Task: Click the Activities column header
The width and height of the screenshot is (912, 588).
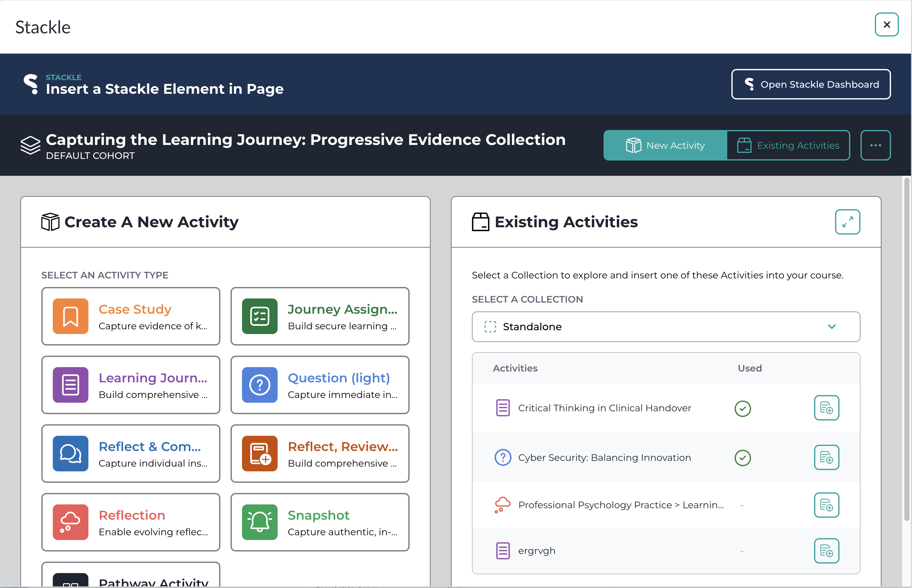Action: coord(515,368)
